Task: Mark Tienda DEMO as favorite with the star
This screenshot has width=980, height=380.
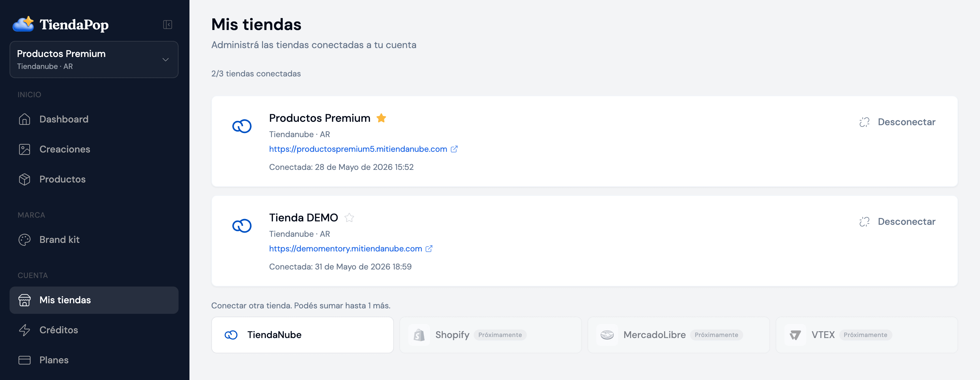Action: coord(349,218)
